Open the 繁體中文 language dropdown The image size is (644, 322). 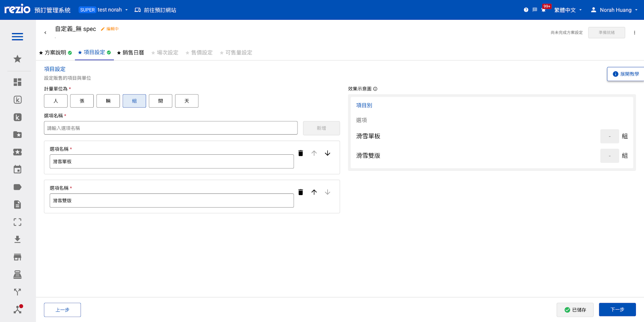coord(568,10)
